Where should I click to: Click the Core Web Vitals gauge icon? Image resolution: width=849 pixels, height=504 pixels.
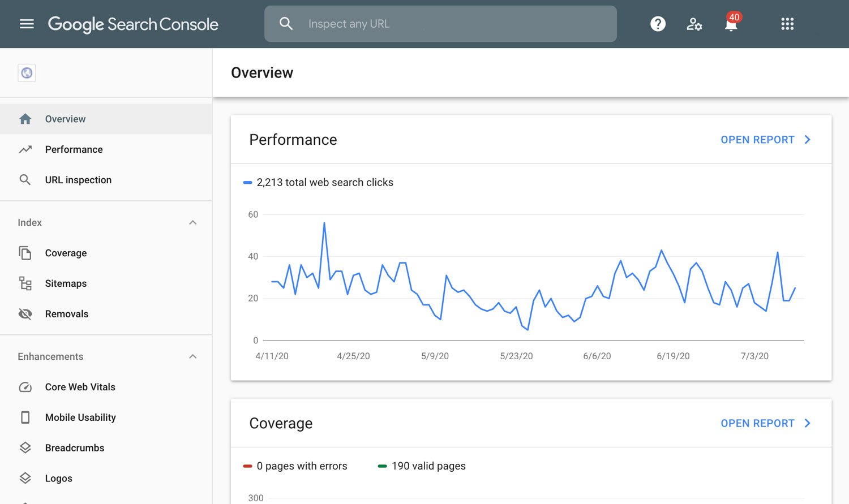point(25,387)
